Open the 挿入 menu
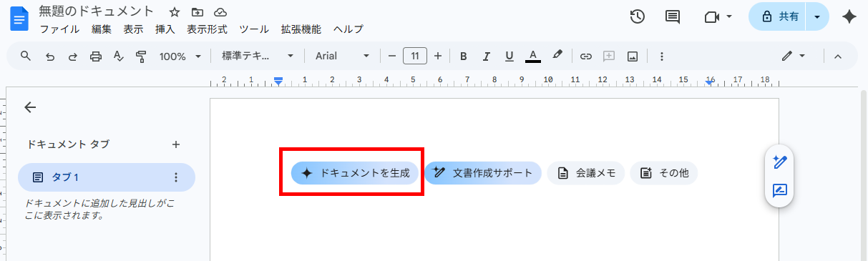The height and width of the screenshot is (261, 868). click(165, 29)
